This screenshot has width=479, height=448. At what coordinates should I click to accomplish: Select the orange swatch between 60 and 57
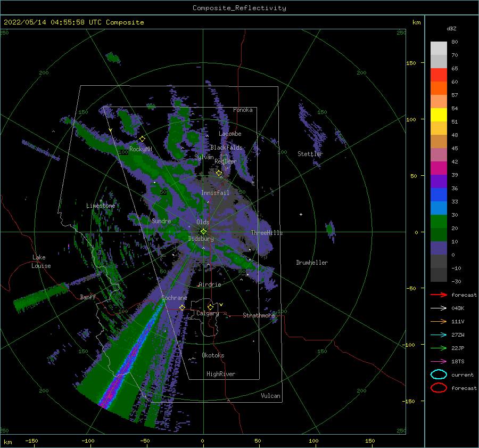439,88
